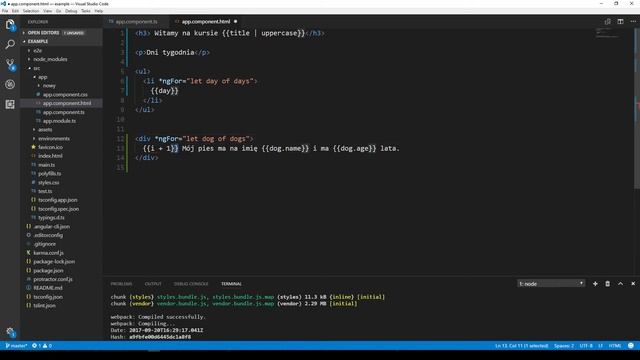Screen dimensions: 640x360
Task: Click the editor minimap preview
Action: 607,33
